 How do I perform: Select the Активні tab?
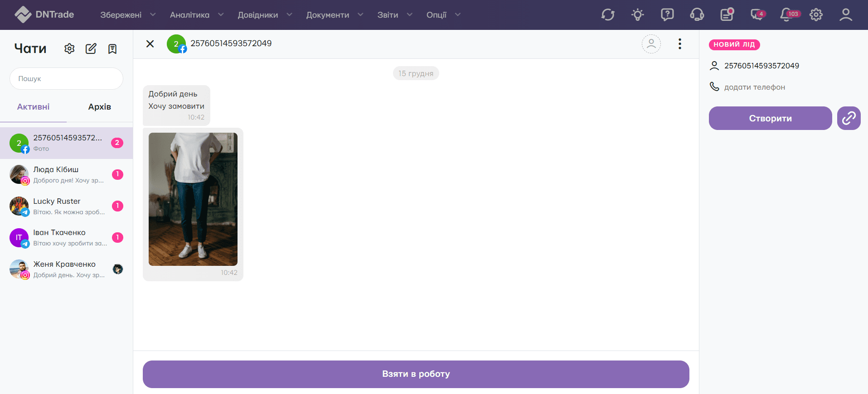(33, 107)
